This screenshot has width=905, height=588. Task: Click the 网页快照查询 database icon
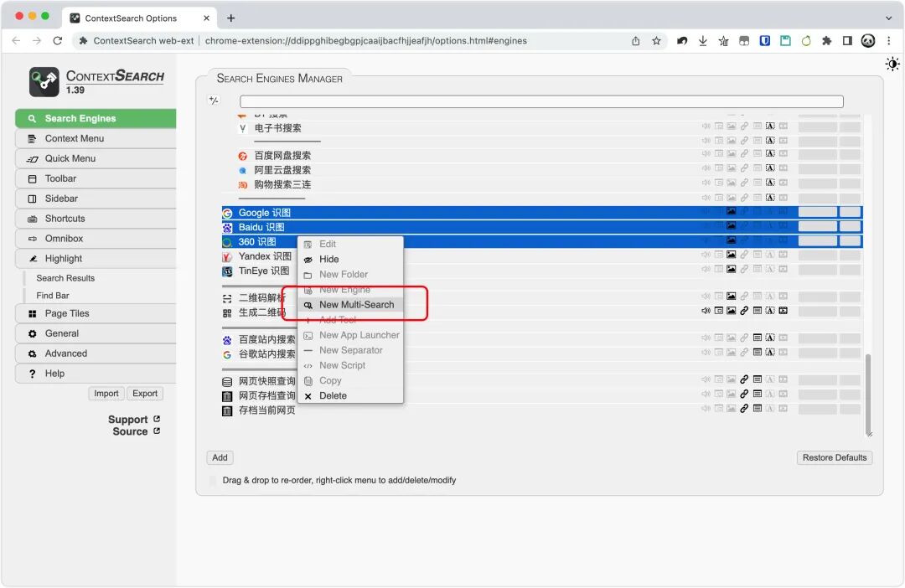tap(227, 381)
